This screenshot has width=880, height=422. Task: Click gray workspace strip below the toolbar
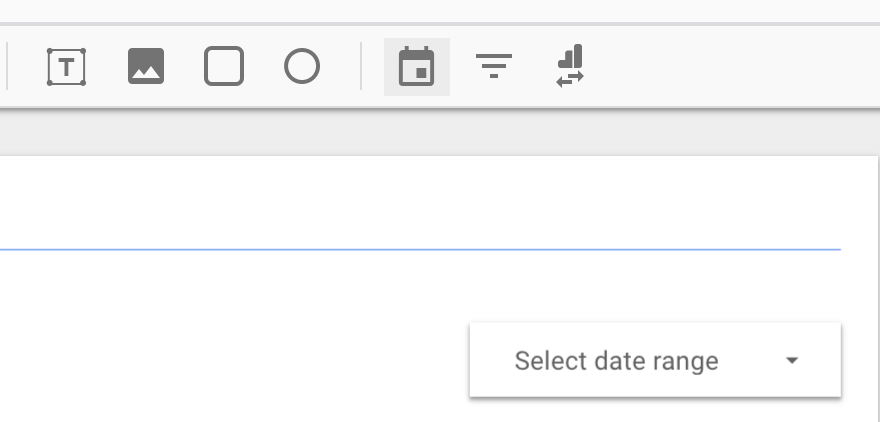[440, 132]
